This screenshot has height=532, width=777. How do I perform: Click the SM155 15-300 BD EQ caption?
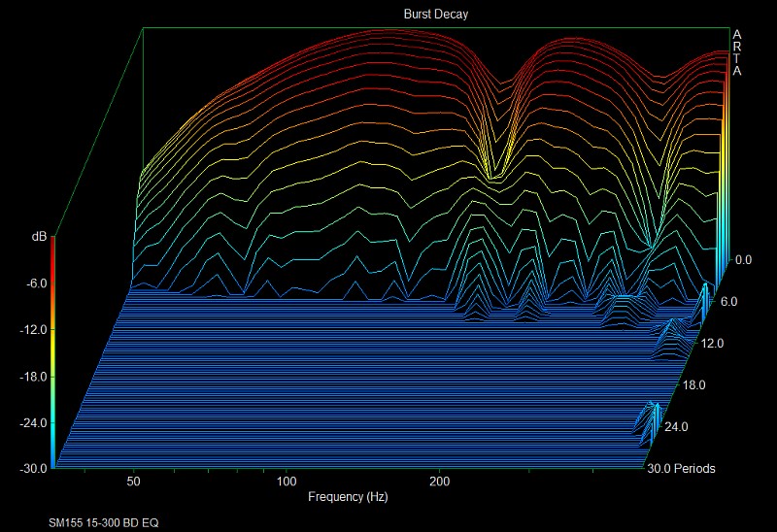(104, 522)
